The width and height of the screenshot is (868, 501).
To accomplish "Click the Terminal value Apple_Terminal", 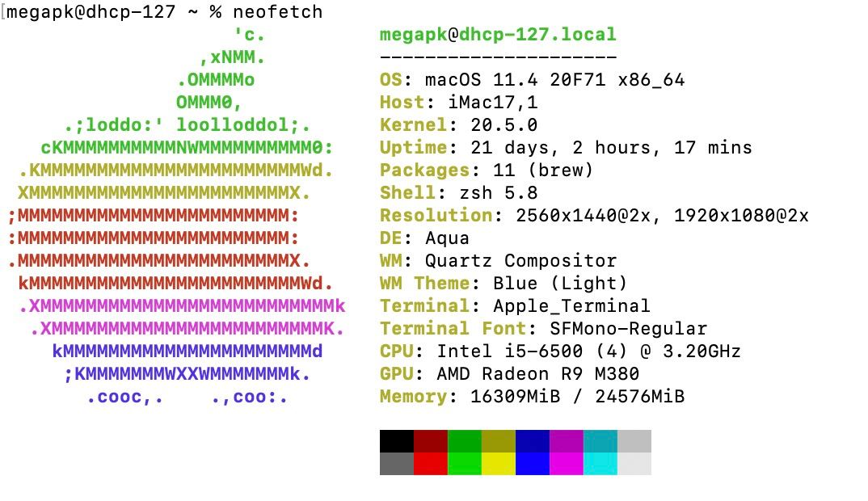I will [571, 306].
